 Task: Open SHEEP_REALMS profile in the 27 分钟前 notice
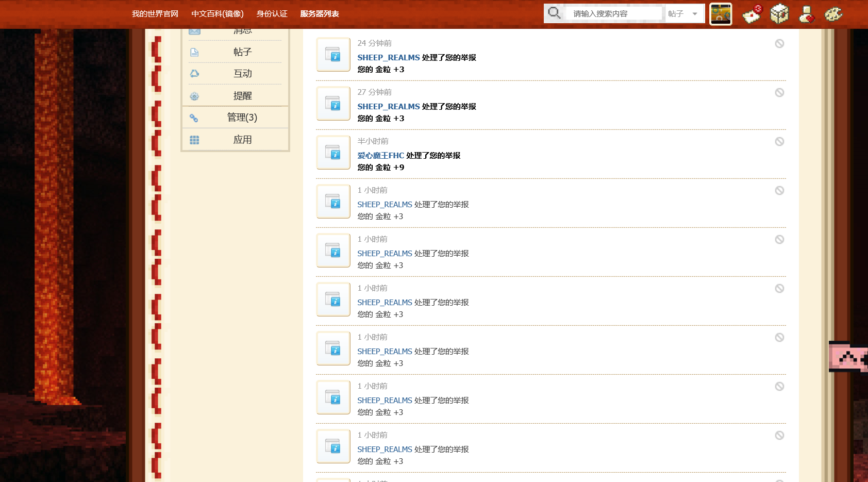tap(389, 107)
